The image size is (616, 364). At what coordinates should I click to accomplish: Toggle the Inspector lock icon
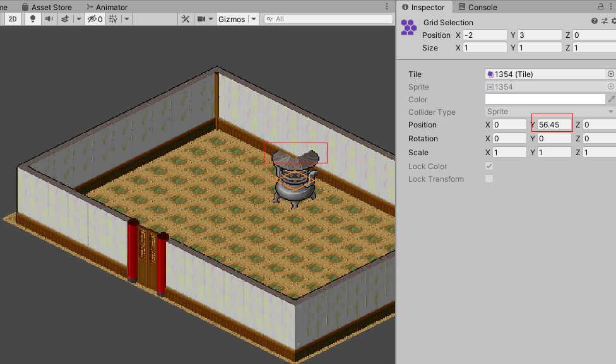[602, 7]
